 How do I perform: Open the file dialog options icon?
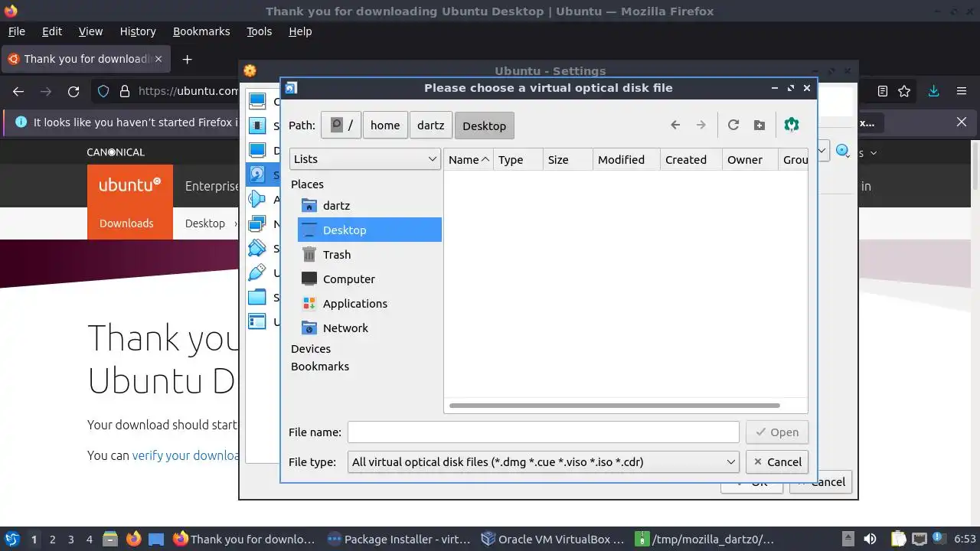point(792,125)
